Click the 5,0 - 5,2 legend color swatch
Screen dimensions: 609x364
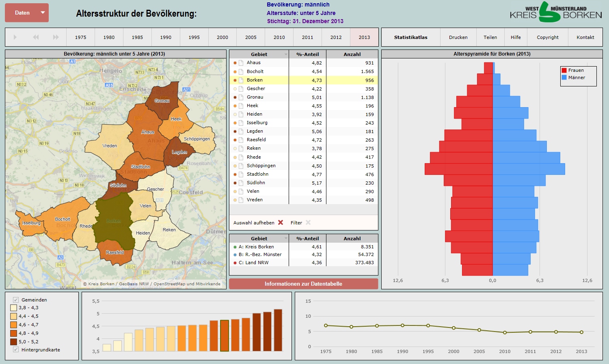pyautogui.click(x=14, y=342)
